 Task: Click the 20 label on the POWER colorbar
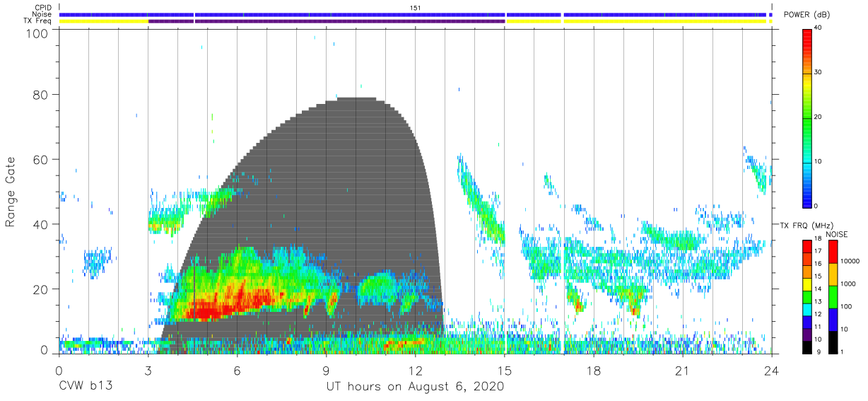(x=819, y=117)
